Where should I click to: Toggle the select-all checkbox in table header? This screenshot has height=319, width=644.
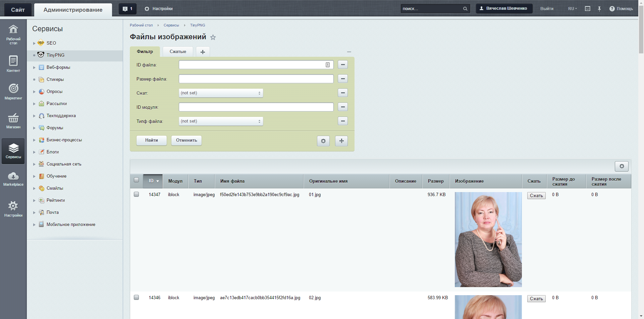click(136, 180)
